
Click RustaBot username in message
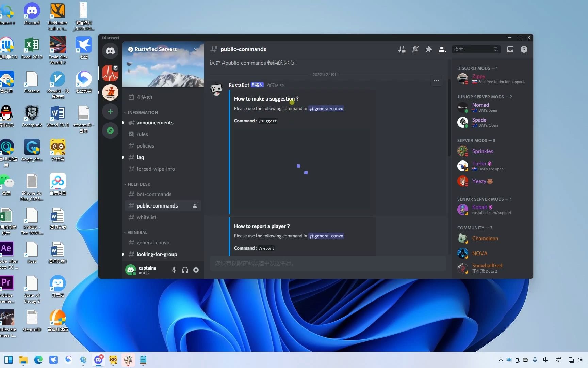pos(239,85)
